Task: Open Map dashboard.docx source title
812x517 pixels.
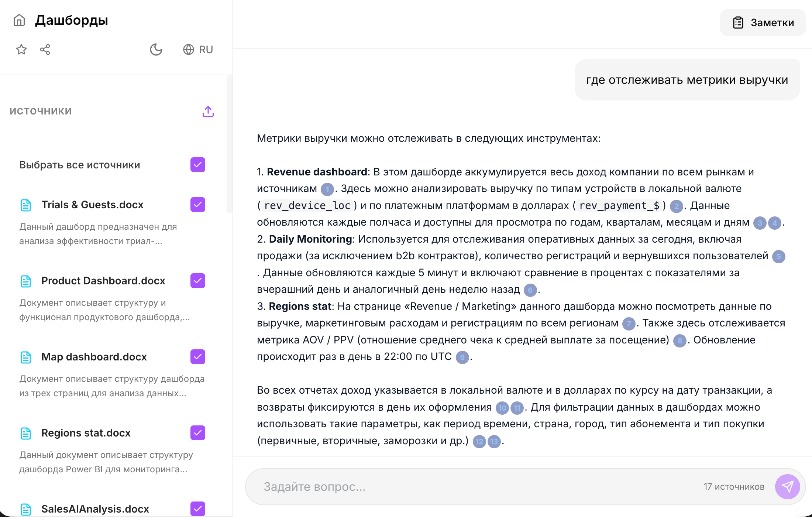Action: point(94,357)
